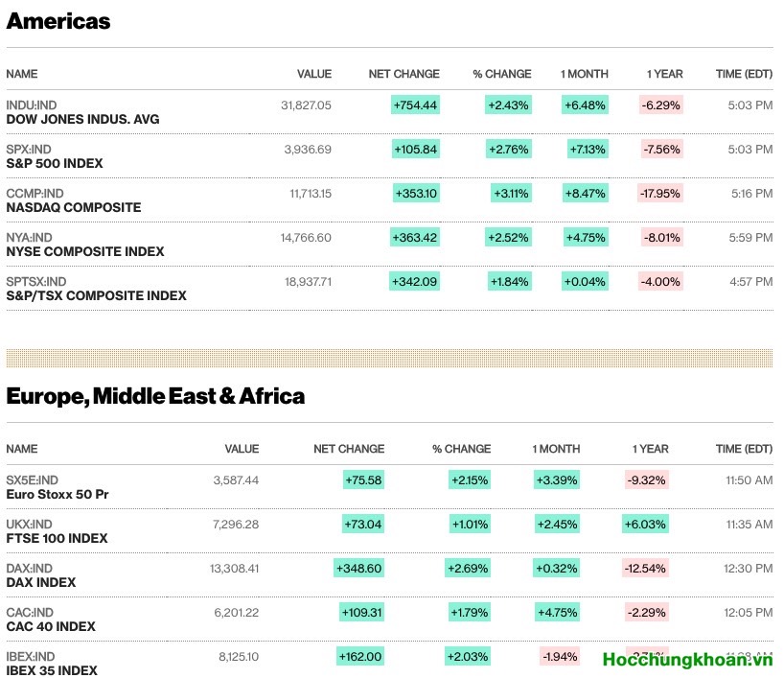Click the Dow Jones +754.44 net change cell
The image size is (784, 678).
(415, 105)
